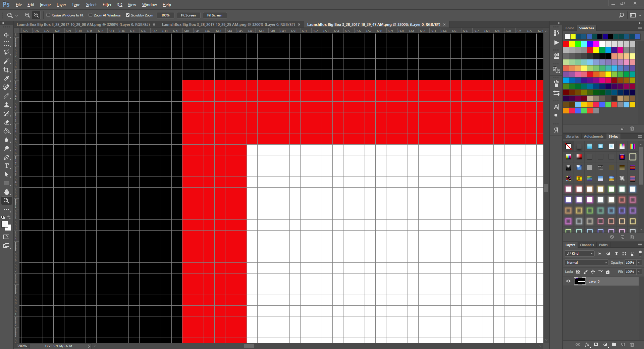The image size is (644, 349).
Task: Select the Path Selection tool
Action: 6,174
